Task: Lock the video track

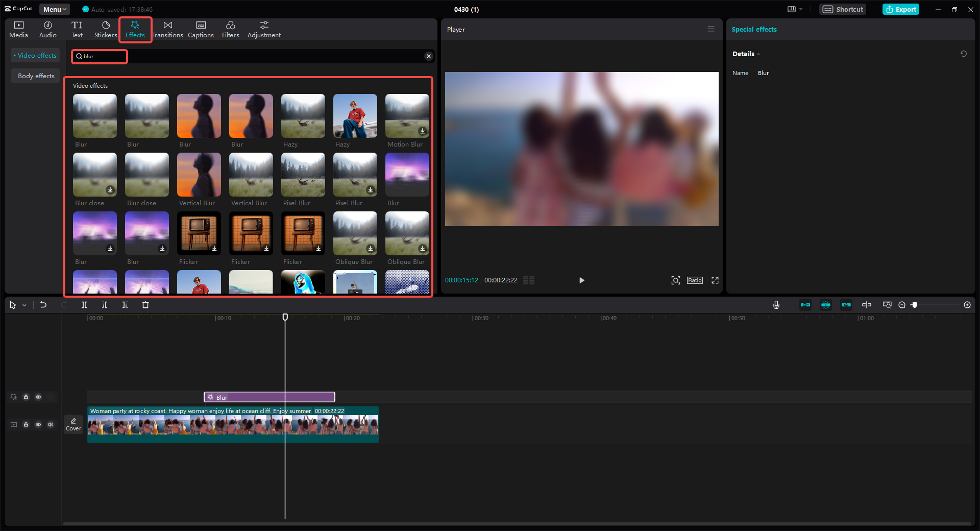Action: click(x=26, y=424)
